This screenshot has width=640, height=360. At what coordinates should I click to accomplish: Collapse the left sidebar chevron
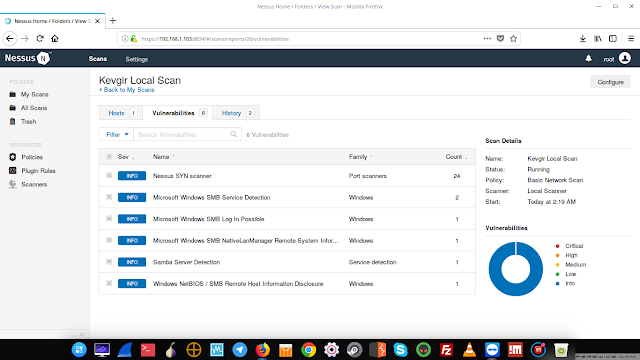click(82, 334)
